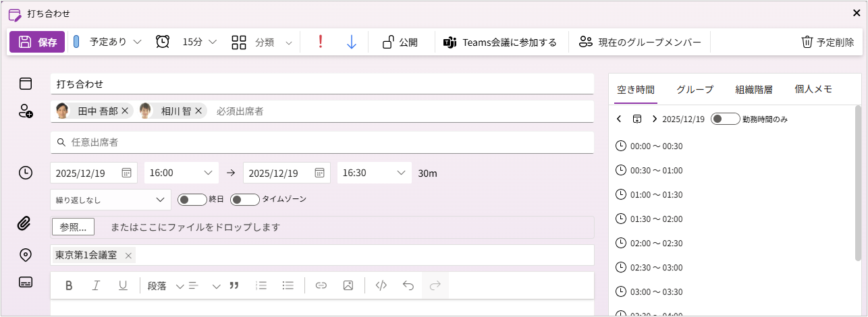Go to next day in availability panel
The height and width of the screenshot is (317, 868).
coord(654,119)
